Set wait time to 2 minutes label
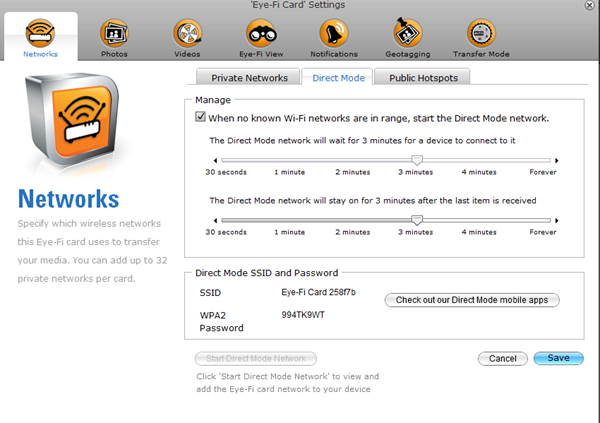Viewport: 600px width, 423px height. 352,172
